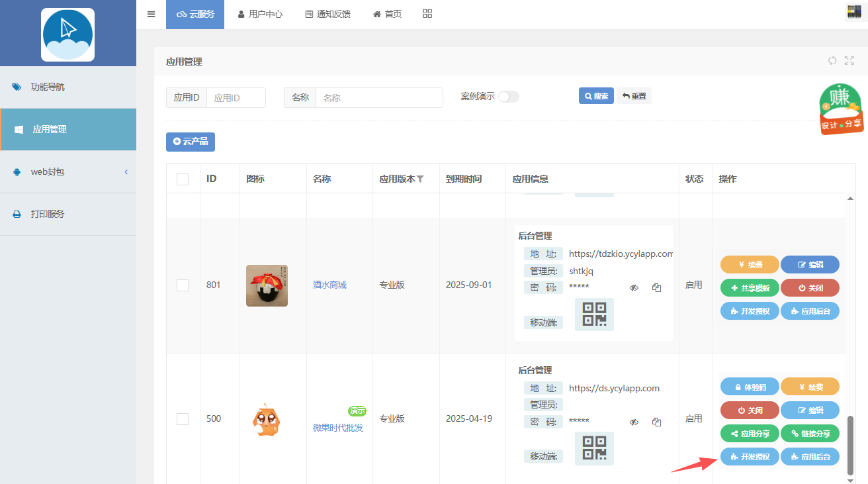Click the QR code for 微果时代批发
This screenshot has width=868, height=484.
click(x=594, y=448)
